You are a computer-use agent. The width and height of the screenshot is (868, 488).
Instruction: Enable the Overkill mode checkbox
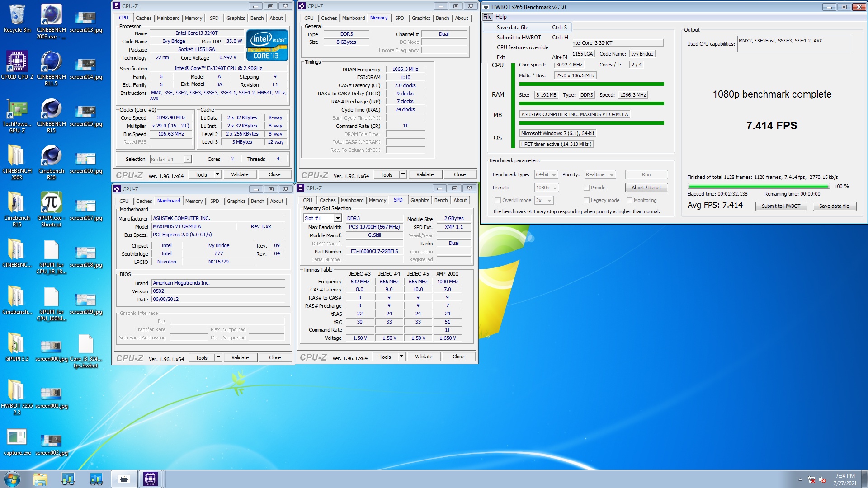click(x=498, y=200)
